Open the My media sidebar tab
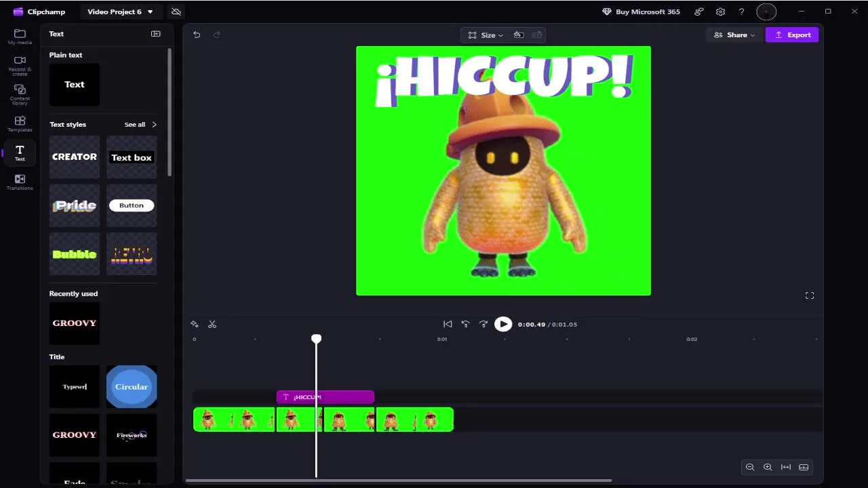 click(x=20, y=37)
